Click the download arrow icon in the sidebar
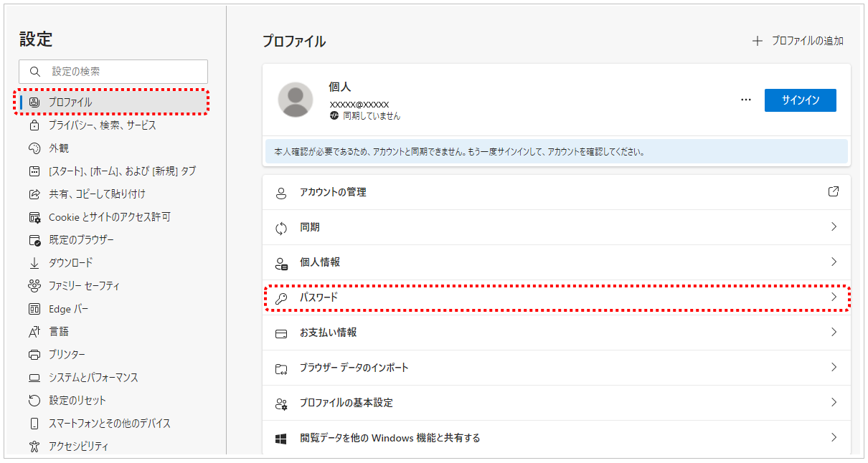Viewport: 868px width, 463px height. 34,263
